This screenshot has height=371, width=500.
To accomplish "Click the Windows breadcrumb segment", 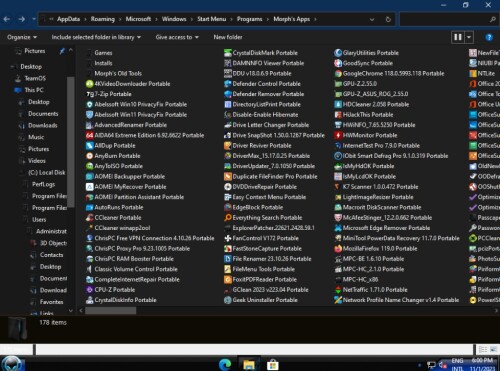I will coord(174,19).
